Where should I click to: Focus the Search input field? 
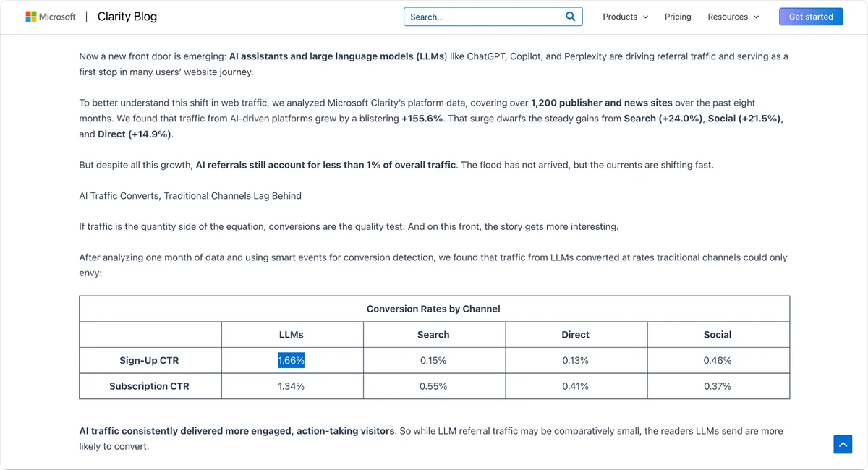pyautogui.click(x=485, y=17)
